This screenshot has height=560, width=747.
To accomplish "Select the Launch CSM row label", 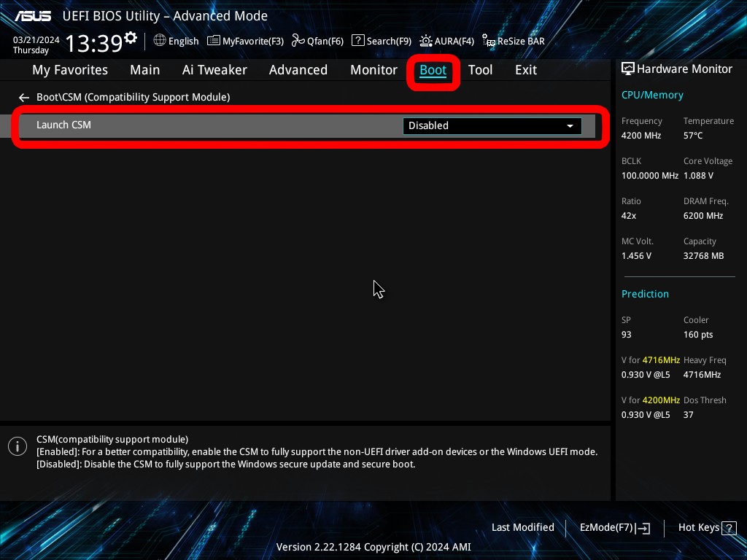I will click(x=63, y=125).
